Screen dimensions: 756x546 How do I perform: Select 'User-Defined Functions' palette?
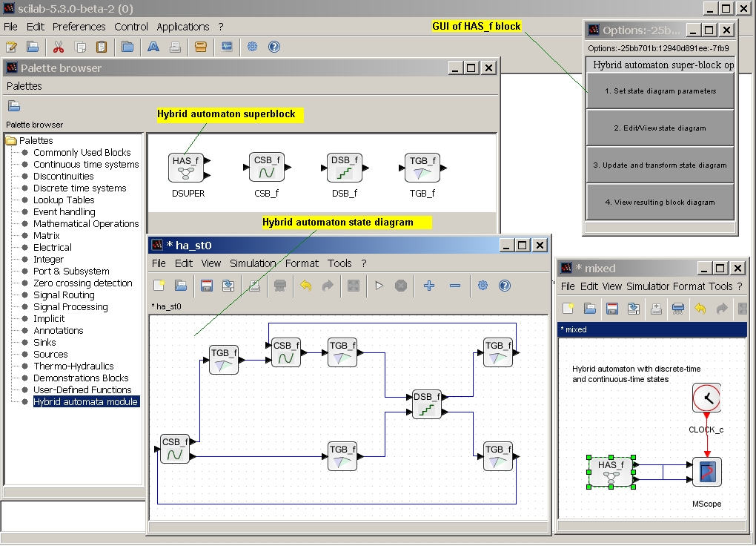[x=82, y=389]
